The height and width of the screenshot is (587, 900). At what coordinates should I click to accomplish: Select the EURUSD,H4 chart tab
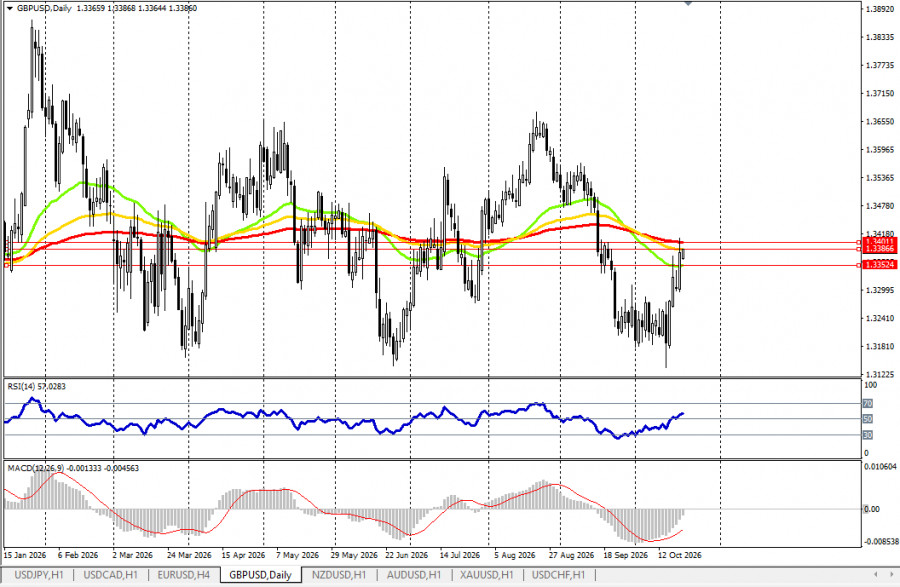(x=184, y=574)
